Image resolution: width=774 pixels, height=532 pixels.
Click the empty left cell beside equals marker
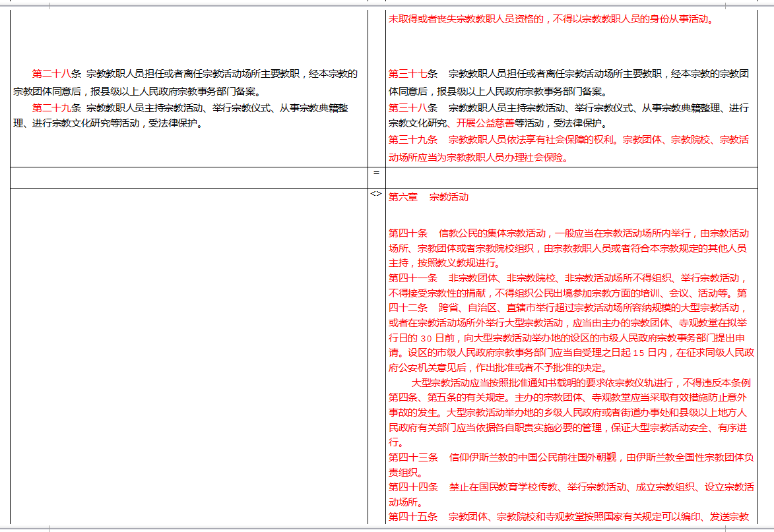click(189, 177)
